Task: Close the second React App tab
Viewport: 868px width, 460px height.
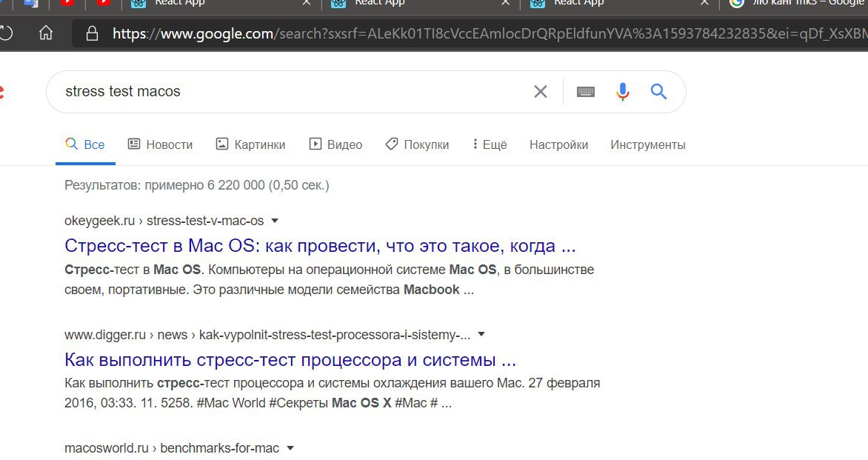Action: (505, 3)
